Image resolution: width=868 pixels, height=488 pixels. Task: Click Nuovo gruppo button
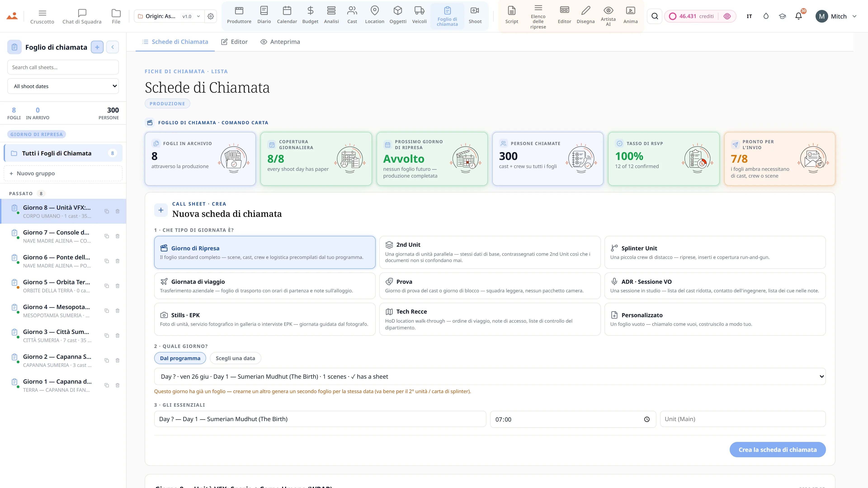coord(63,174)
